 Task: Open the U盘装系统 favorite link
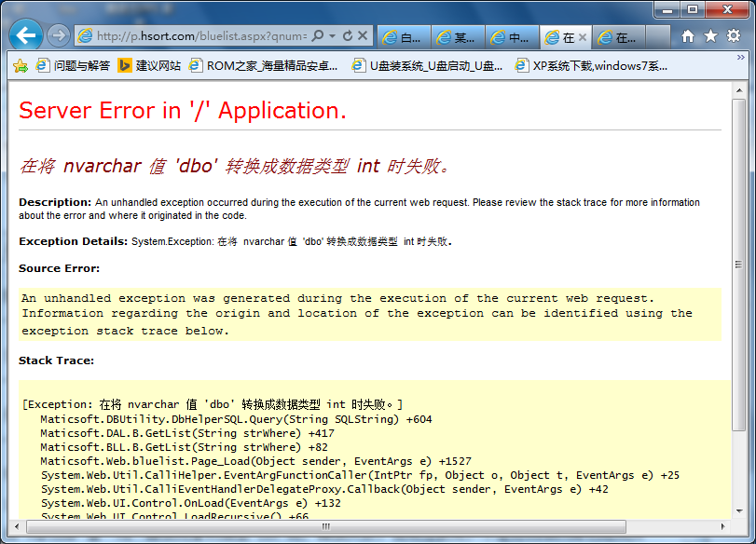pyautogui.click(x=427, y=66)
